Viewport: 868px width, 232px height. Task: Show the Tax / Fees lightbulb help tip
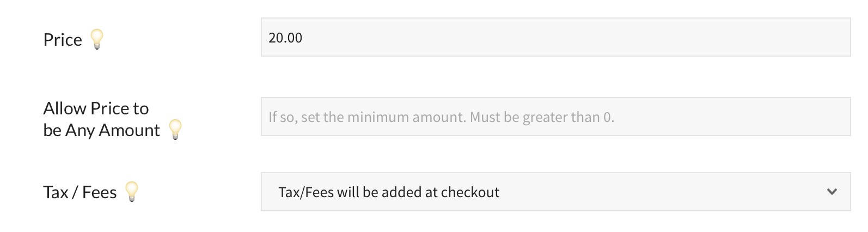[131, 192]
